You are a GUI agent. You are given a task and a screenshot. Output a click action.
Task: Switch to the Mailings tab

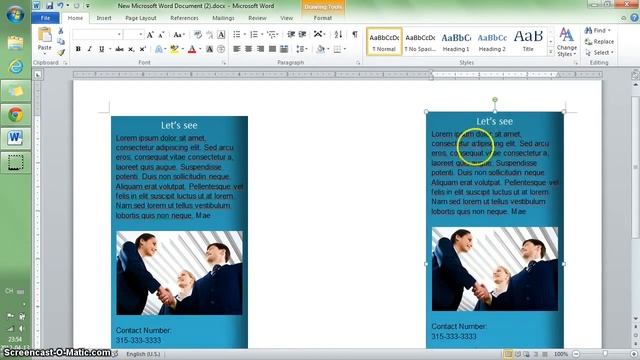[x=223, y=18]
